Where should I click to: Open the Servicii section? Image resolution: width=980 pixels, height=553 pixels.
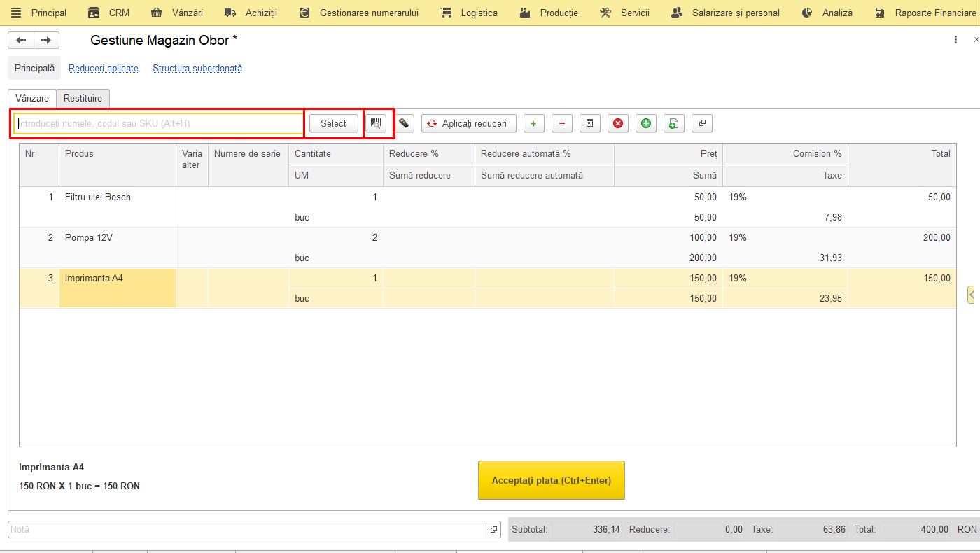click(x=625, y=13)
